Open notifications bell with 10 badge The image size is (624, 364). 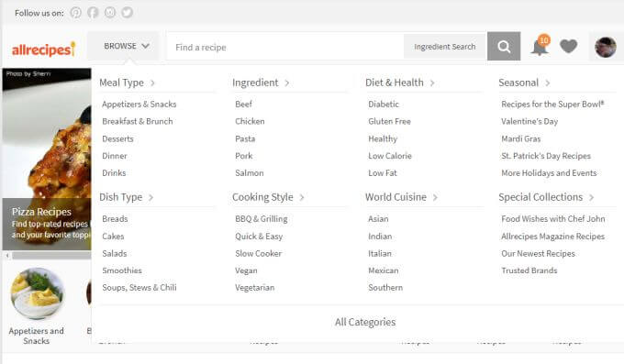[540, 45]
